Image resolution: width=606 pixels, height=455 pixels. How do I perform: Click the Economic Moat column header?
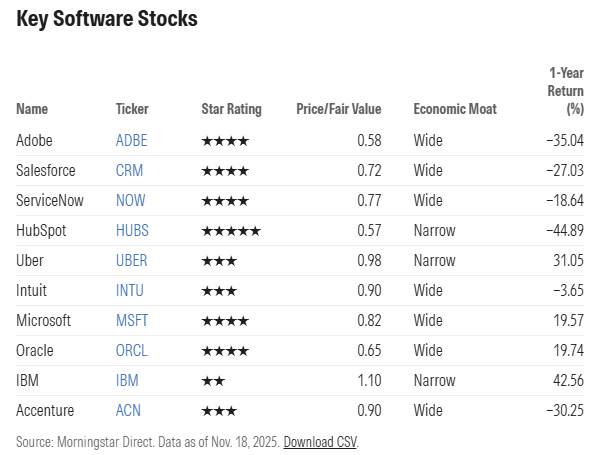pos(455,109)
